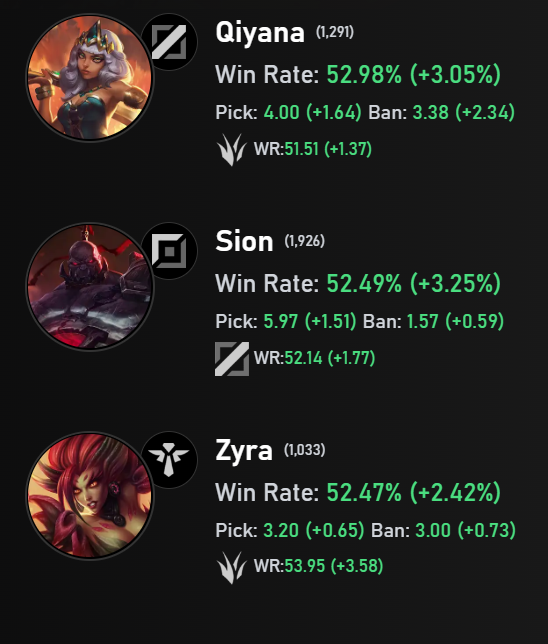Click Qiyana's ban rate 3.38 value
This screenshot has width=548, height=644.
click(431, 112)
